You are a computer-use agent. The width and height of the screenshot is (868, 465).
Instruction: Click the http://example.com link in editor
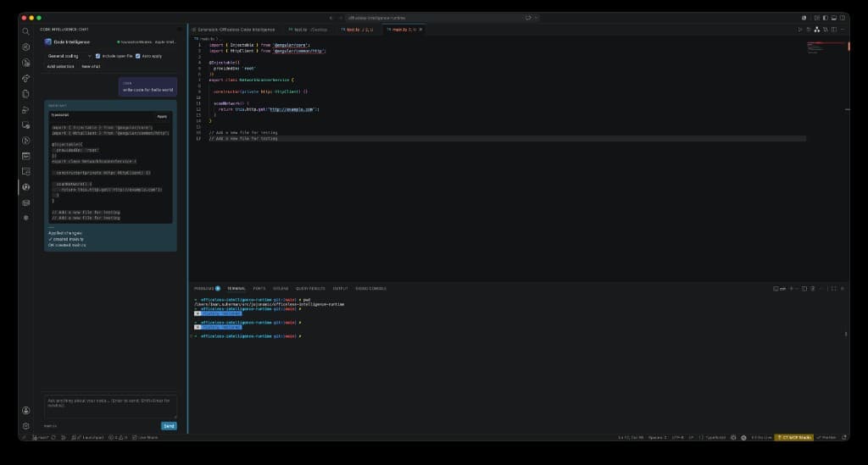coord(292,109)
